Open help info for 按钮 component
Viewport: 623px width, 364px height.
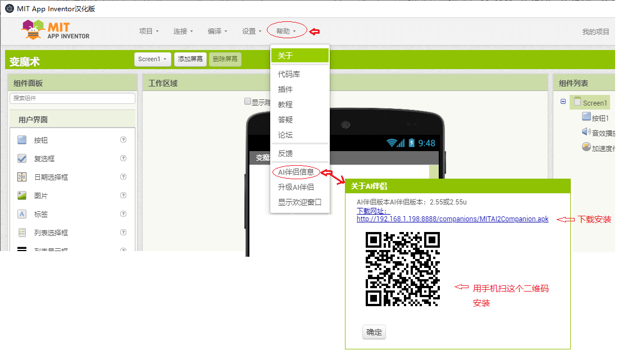click(123, 140)
